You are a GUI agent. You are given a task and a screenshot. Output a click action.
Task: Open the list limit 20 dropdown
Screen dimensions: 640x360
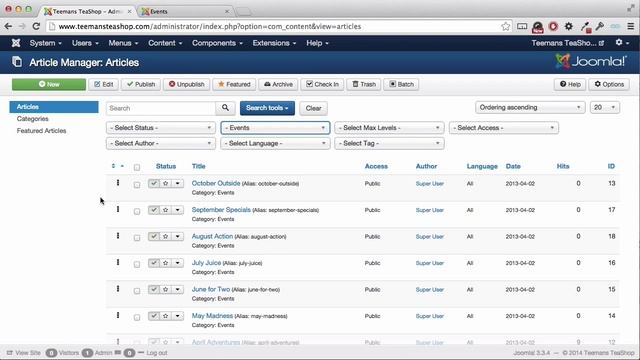(605, 107)
